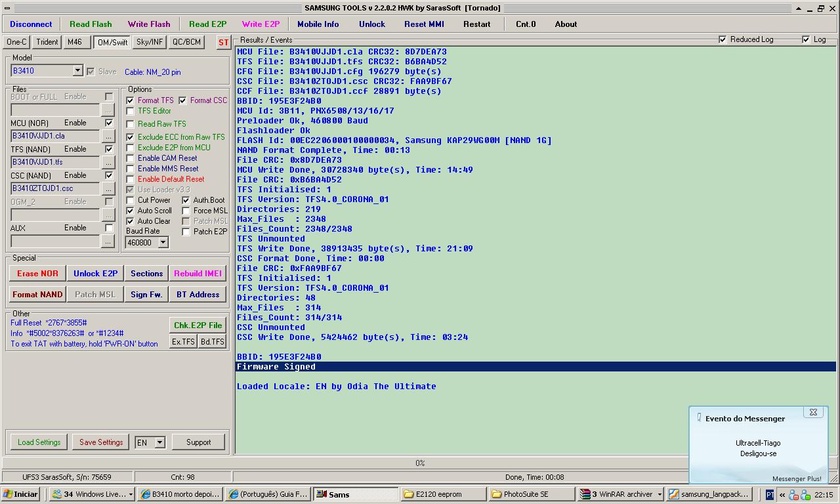Image resolution: width=840 pixels, height=504 pixels.
Task: Enable Read Raw TFS option
Action: point(130,124)
